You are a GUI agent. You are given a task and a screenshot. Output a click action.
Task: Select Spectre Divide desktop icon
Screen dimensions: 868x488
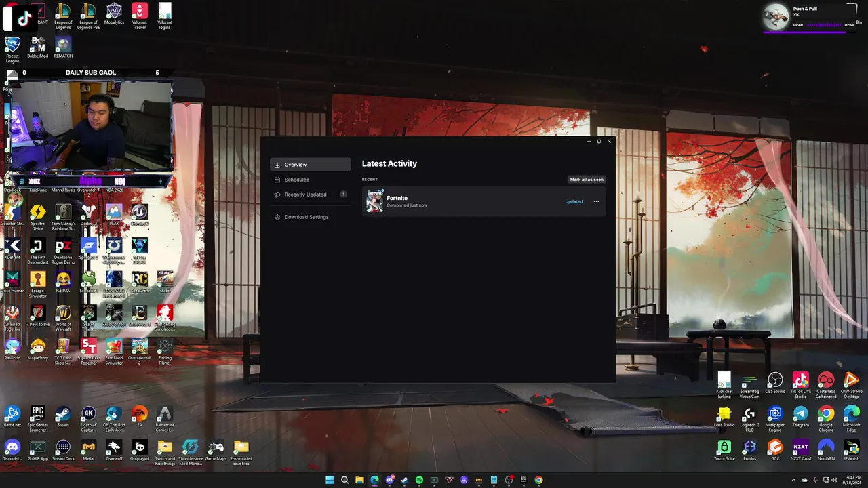pyautogui.click(x=38, y=217)
